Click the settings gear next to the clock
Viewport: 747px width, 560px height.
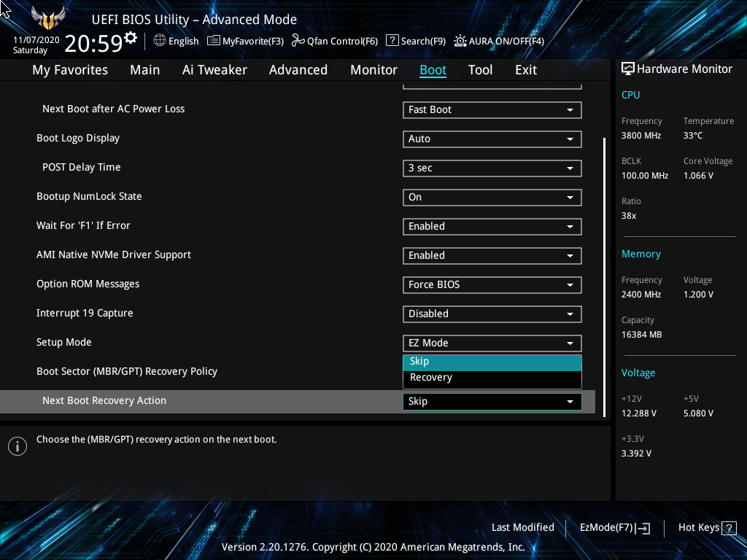pos(131,38)
